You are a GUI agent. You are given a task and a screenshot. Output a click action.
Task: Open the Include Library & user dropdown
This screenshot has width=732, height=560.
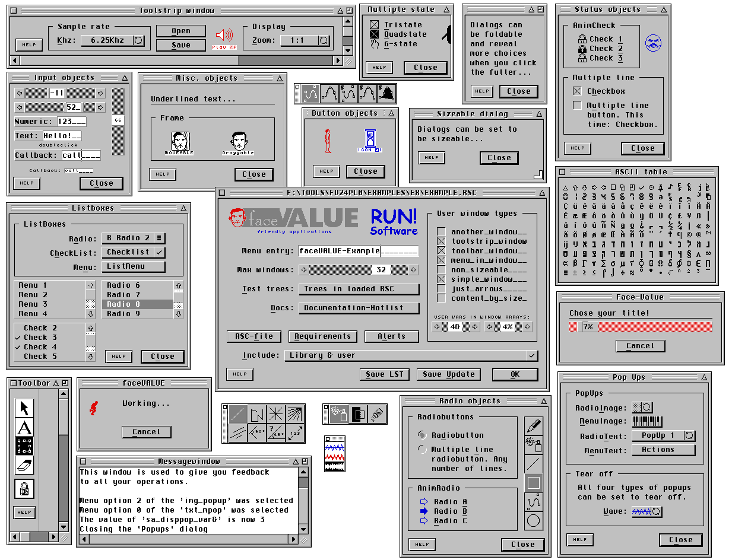[411, 355]
